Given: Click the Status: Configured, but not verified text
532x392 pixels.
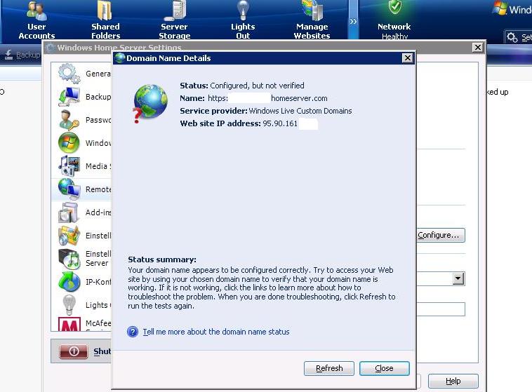Looking at the screenshot, I should [242, 86].
